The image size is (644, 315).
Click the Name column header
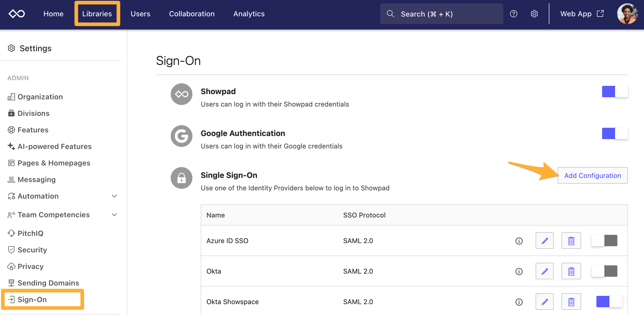click(216, 215)
